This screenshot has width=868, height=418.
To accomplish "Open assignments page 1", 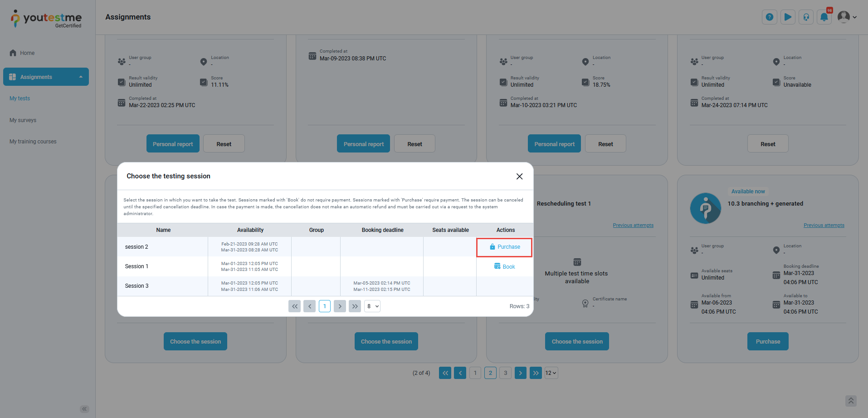I will click(x=475, y=373).
